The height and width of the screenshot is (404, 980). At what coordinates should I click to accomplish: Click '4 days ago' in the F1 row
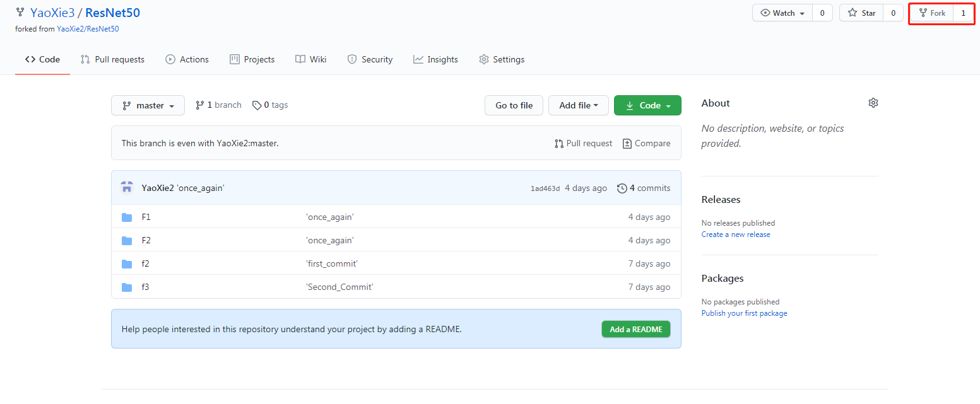[x=649, y=217]
